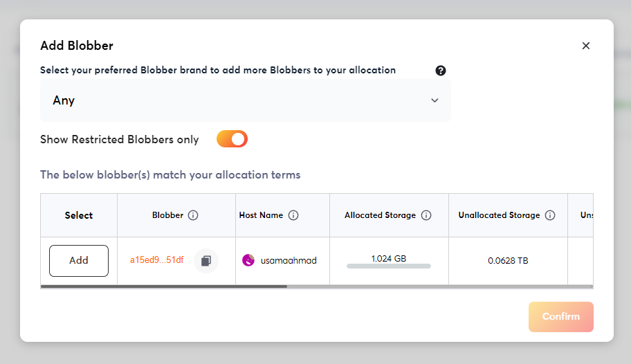Click the usamaahmad host name text

pos(289,260)
